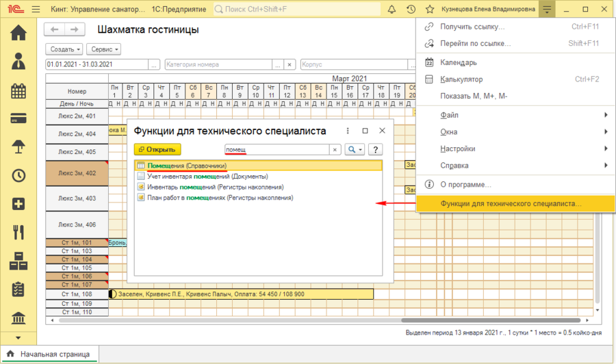Screen dimensions: 616x364
Task: Click the service menu icon next to user name
Action: 547,9
